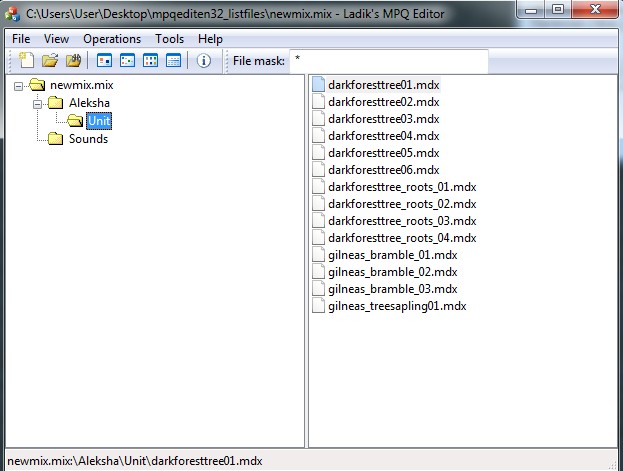Select gilneas_bramble_03.mdx file name
Image resolution: width=623 pixels, height=471 pixels.
pyautogui.click(x=393, y=289)
